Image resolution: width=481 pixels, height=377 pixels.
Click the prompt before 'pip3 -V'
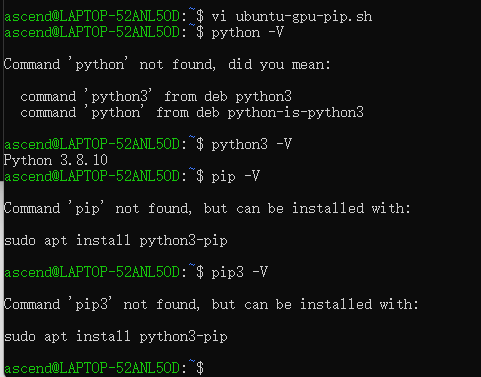pyautogui.click(x=104, y=272)
